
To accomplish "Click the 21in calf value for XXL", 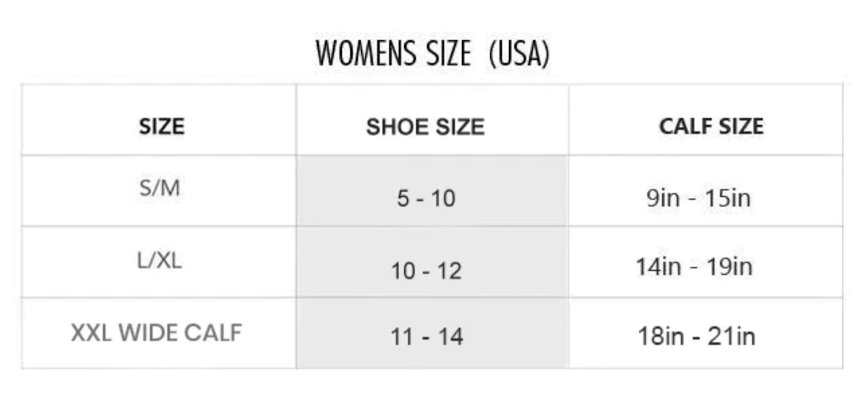I will point(731,336).
